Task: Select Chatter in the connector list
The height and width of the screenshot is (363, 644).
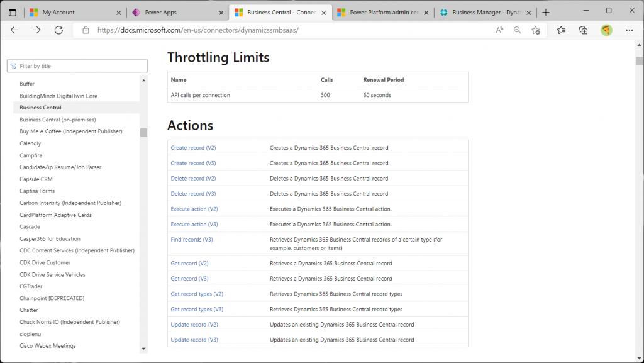Action: pyautogui.click(x=29, y=310)
